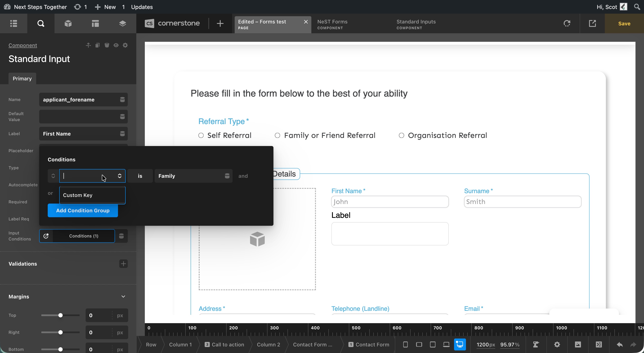
Task: Click Add Condition Group button
Action: tap(83, 210)
